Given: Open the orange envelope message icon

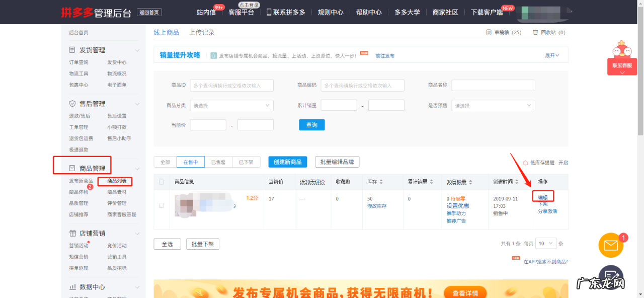Looking at the screenshot, I should (x=610, y=245).
